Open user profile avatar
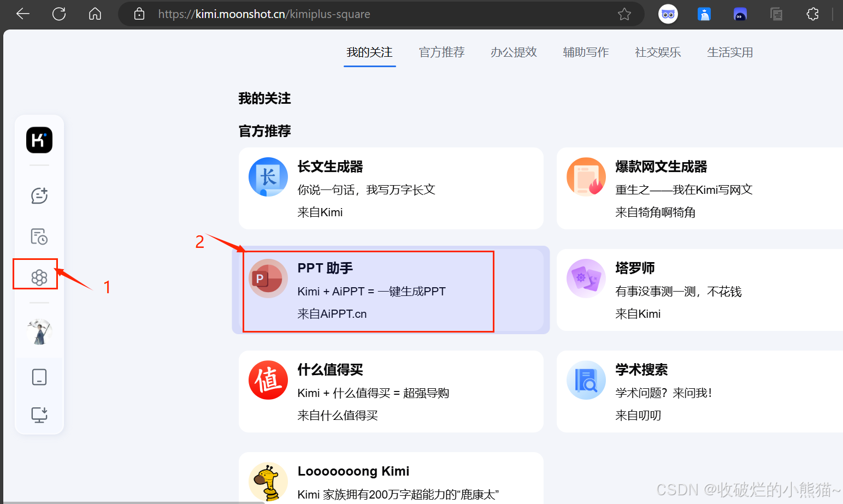 coord(39,332)
